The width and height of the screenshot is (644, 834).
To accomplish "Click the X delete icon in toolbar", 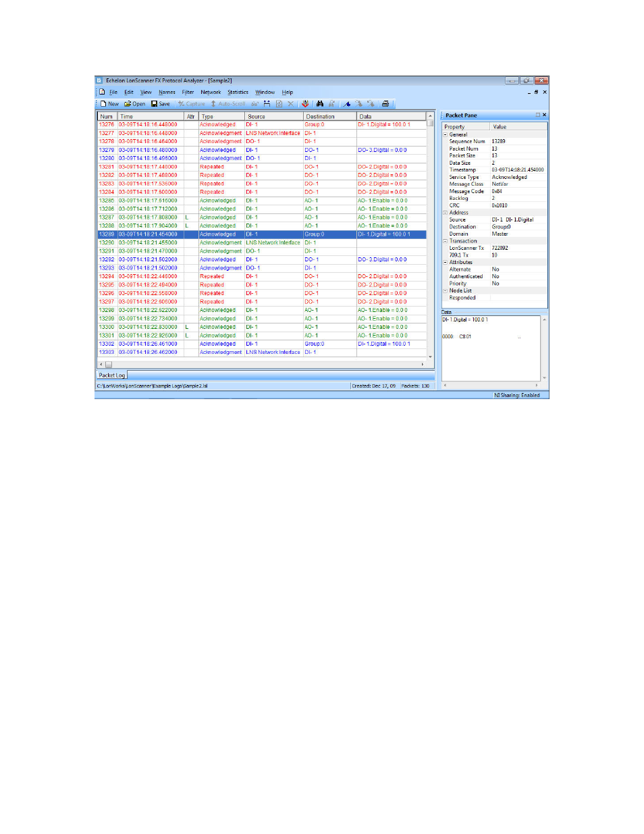I will click(x=291, y=104).
